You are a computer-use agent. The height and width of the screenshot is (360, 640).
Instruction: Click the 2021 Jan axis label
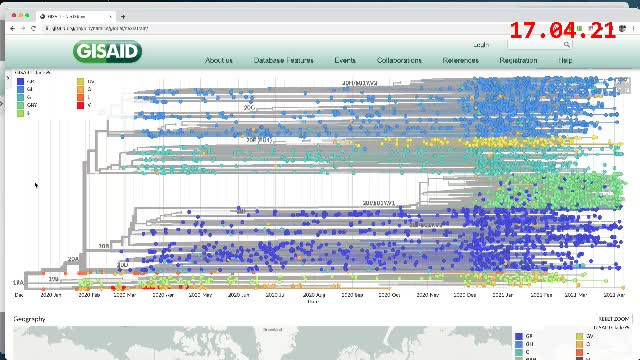click(x=502, y=295)
